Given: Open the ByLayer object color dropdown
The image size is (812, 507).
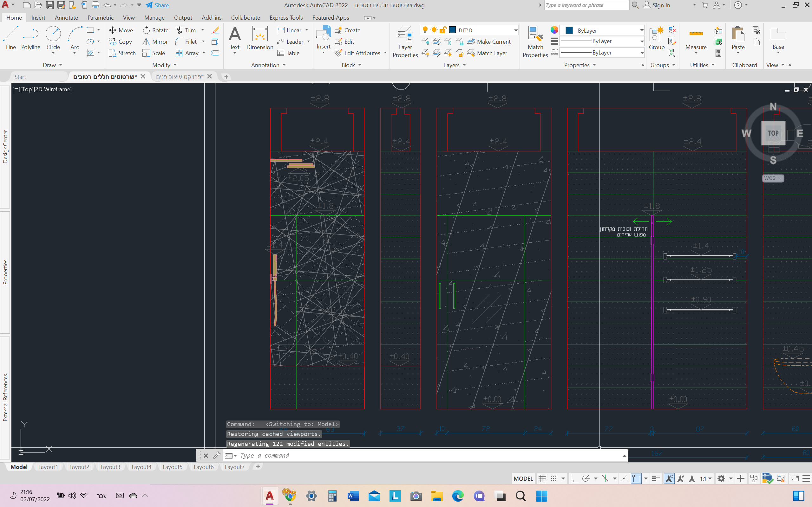Looking at the screenshot, I should point(641,30).
